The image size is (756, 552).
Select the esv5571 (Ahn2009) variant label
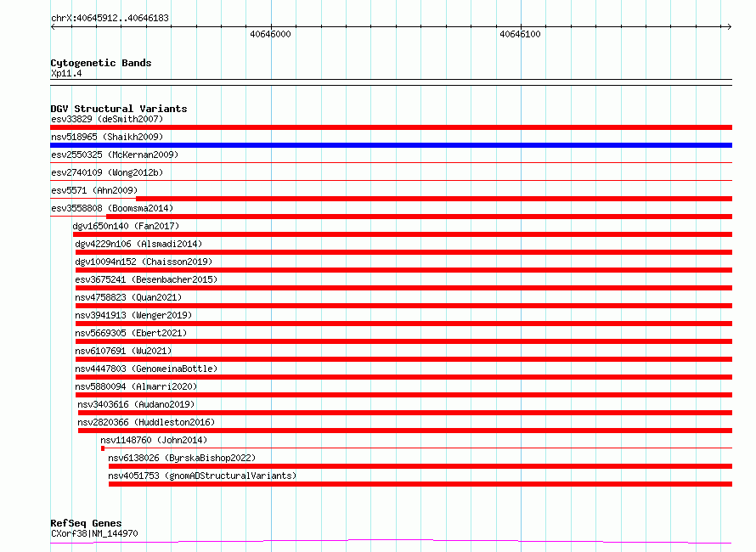coord(94,190)
